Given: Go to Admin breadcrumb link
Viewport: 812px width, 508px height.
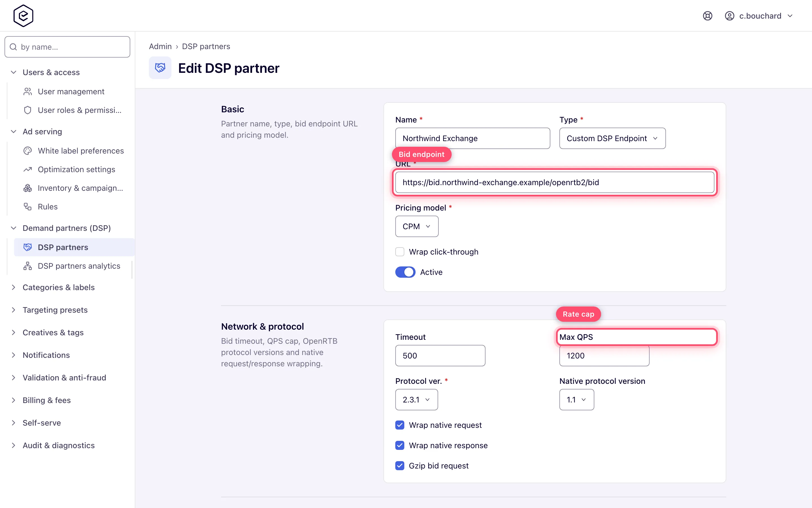Looking at the screenshot, I should (160, 46).
